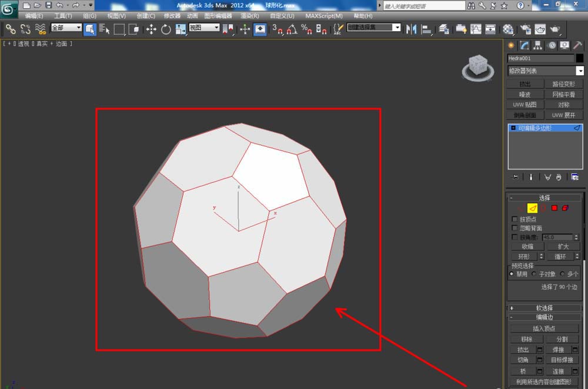Select the 禁用 preview radio button
Viewport: 588px width, 389px height.
[512, 274]
